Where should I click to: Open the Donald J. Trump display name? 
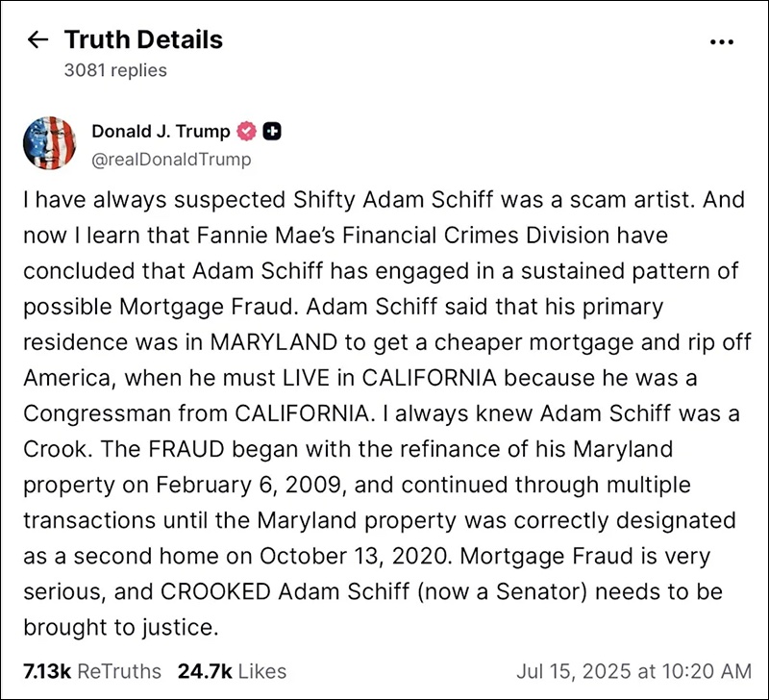161,132
